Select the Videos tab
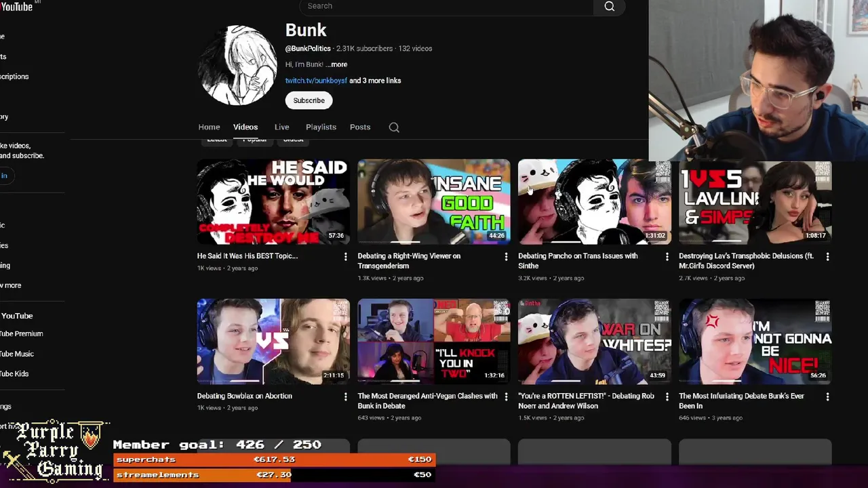The width and height of the screenshot is (868, 488). click(245, 127)
